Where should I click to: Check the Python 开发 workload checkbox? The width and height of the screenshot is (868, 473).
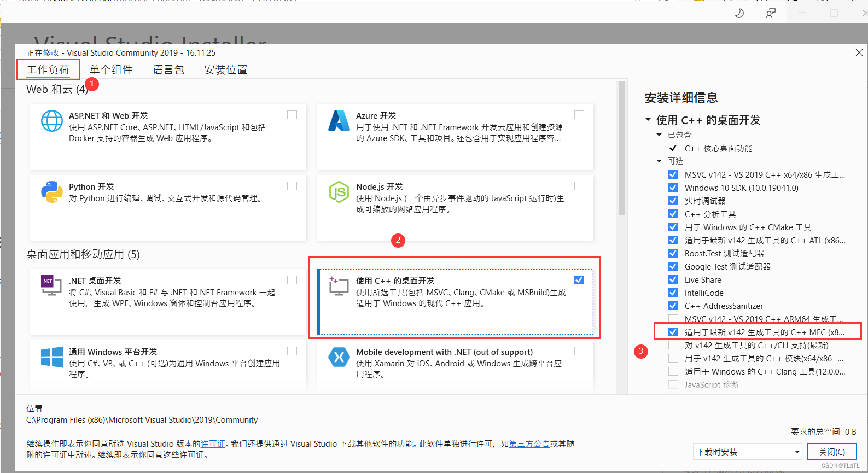point(292,186)
